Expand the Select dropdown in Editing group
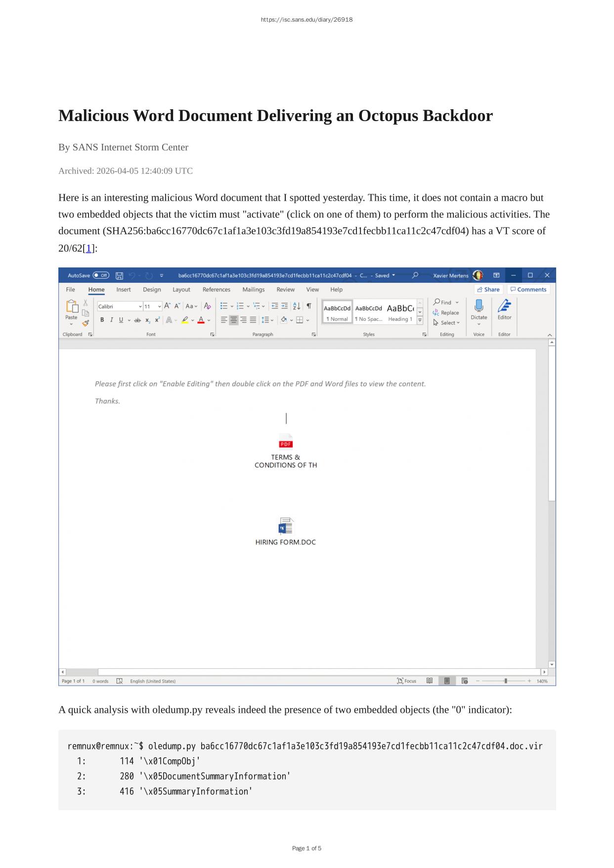614x868 pixels. click(x=446, y=323)
